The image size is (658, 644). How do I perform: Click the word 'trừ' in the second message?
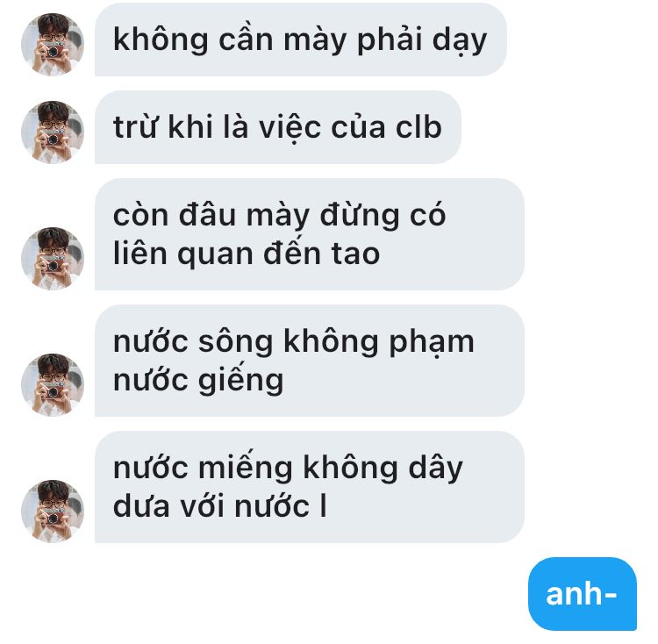point(135,127)
